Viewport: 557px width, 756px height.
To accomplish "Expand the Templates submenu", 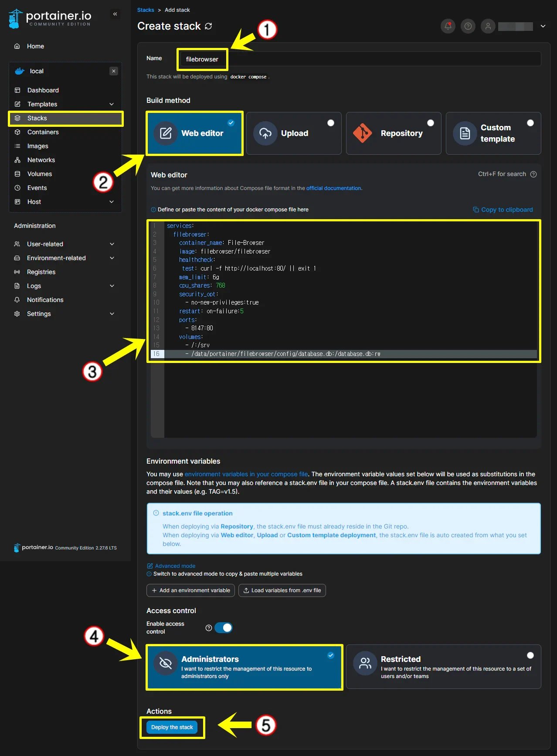I will pos(112,104).
